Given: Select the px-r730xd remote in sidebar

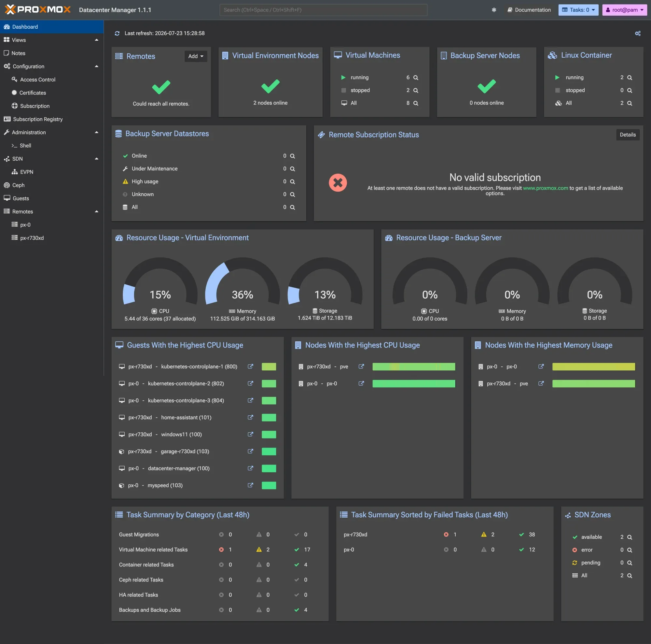Looking at the screenshot, I should click(x=52, y=238).
